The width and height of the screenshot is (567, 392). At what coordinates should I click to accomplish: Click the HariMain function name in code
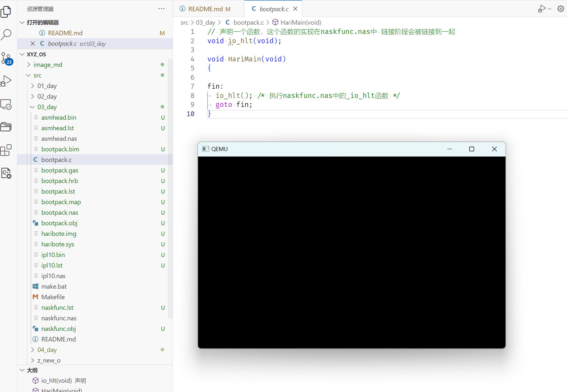pos(244,59)
